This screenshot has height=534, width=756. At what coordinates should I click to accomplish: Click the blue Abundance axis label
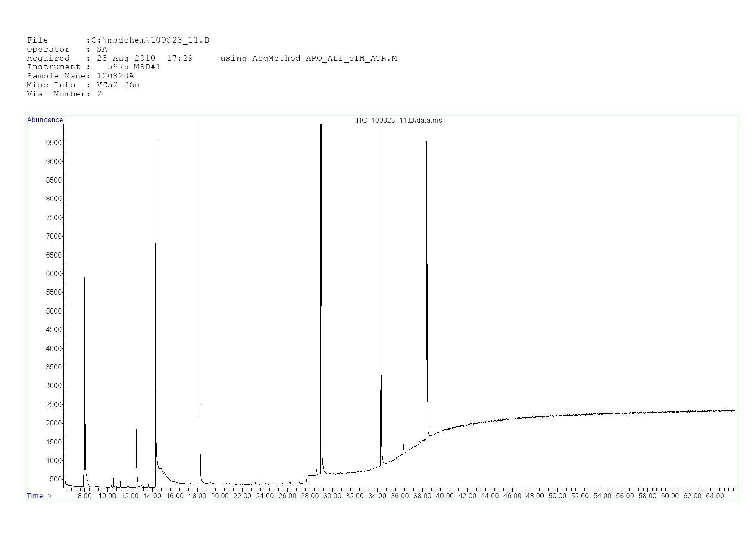45,120
